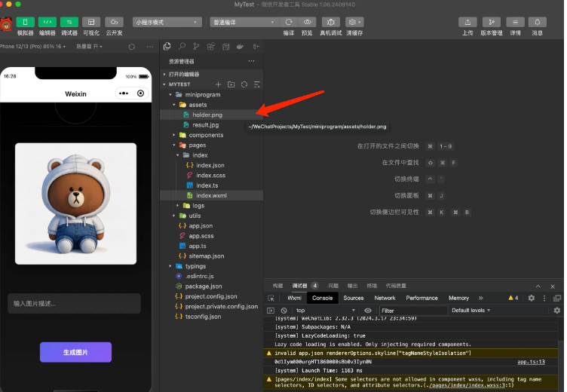This screenshot has height=392, width=567.
Task: Click the upload button
Action: click(x=467, y=22)
